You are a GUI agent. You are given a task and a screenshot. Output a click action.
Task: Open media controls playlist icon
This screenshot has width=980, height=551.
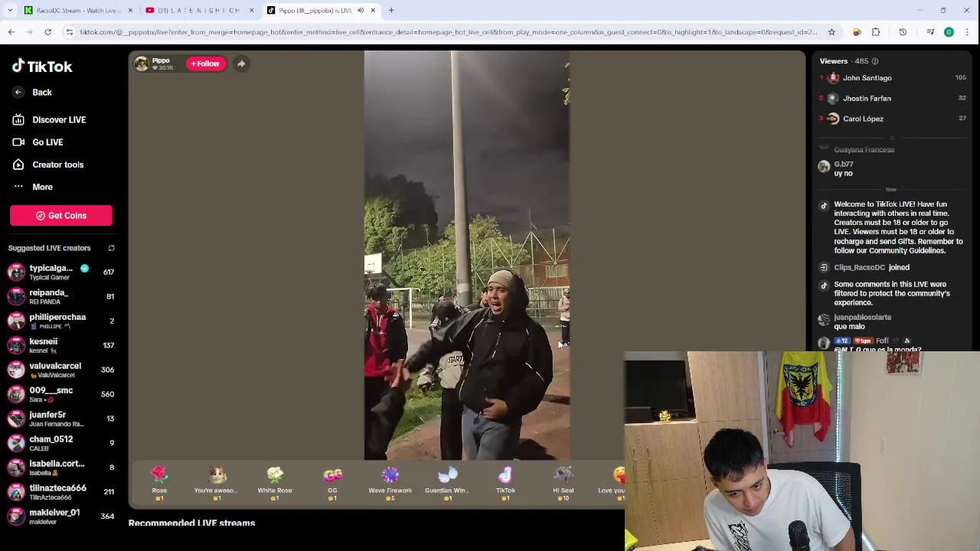930,32
